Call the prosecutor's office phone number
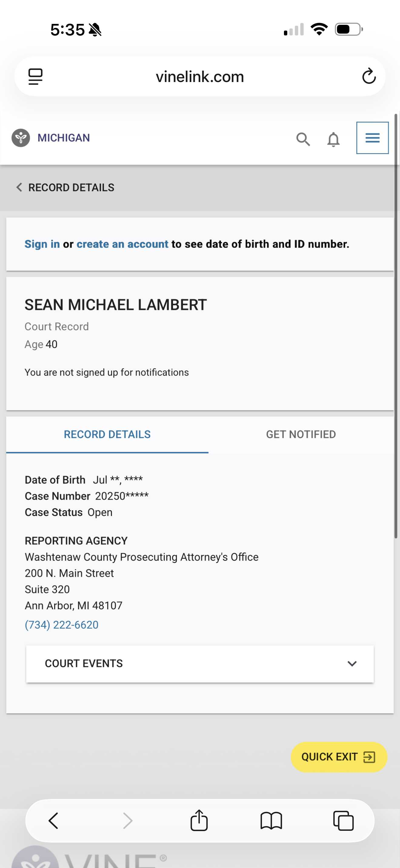 (62, 625)
